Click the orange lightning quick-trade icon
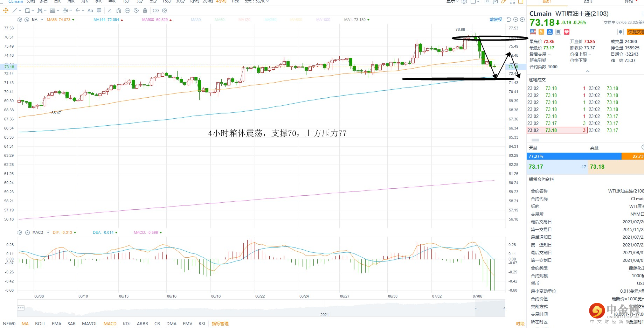The height and width of the screenshot is (328, 644). click(x=541, y=32)
